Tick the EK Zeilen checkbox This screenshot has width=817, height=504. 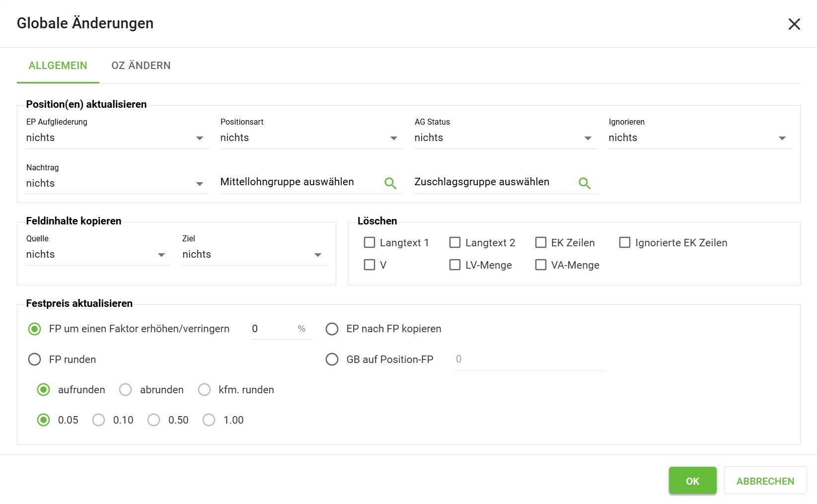[x=540, y=242]
